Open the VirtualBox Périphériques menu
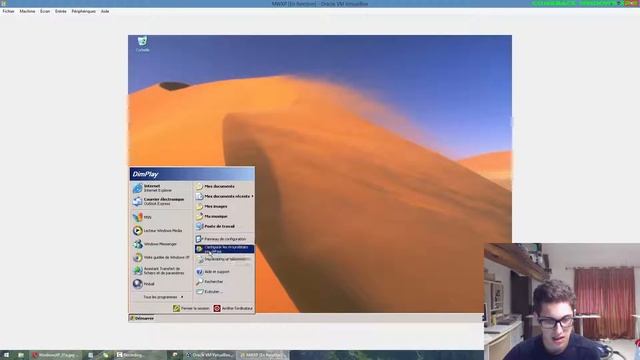This screenshot has width=640, height=360. coord(84,11)
